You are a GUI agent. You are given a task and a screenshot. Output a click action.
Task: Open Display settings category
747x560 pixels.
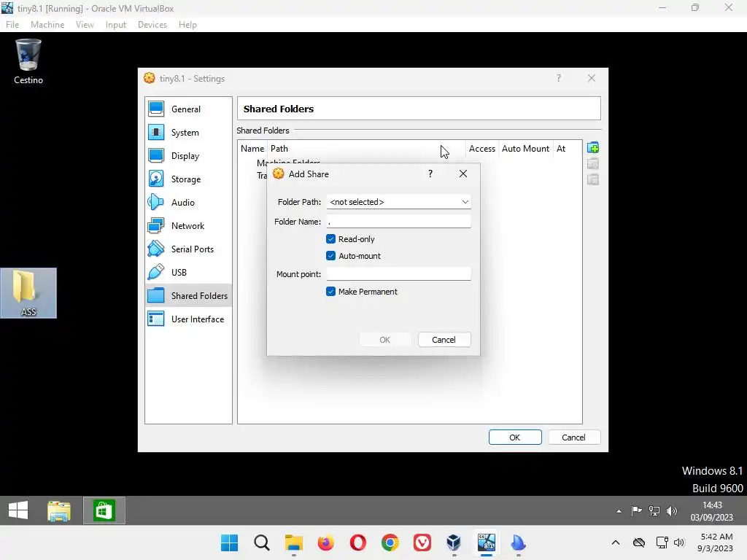click(x=188, y=156)
